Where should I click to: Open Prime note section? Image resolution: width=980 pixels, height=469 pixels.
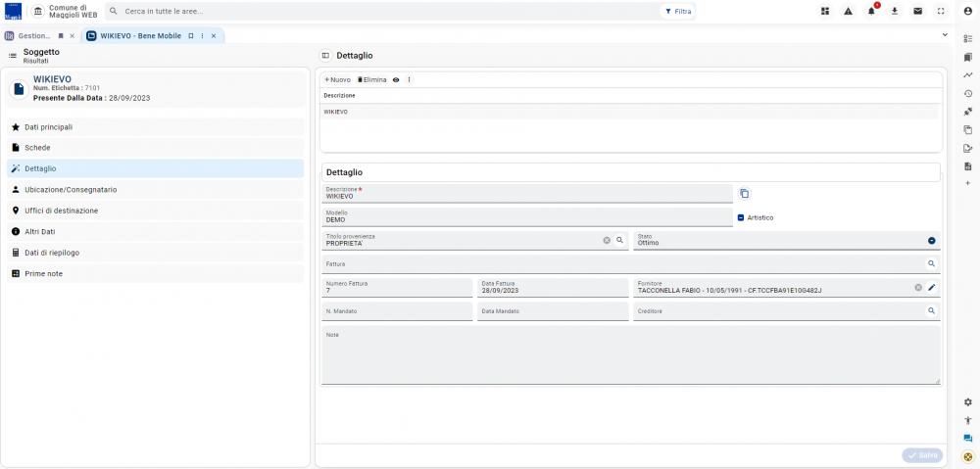(155, 273)
